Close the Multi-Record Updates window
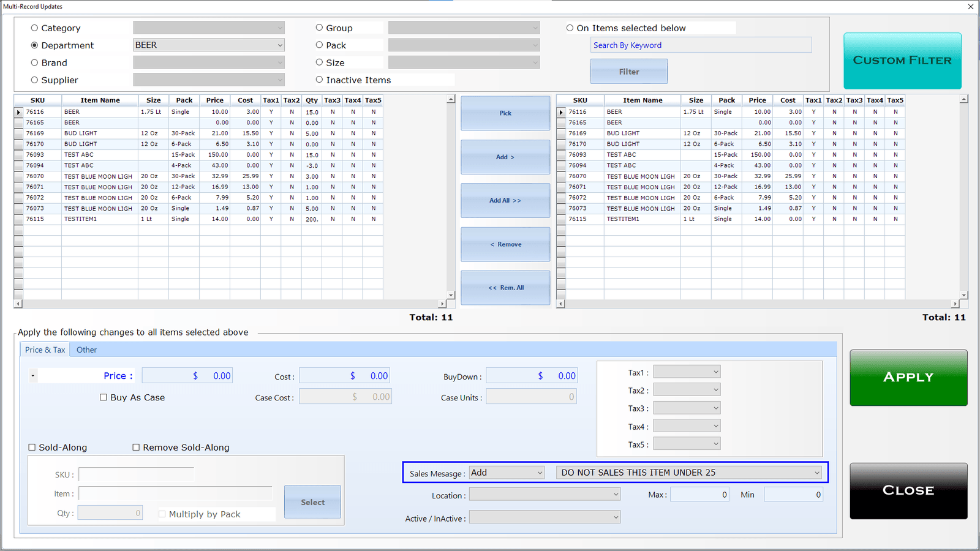Image resolution: width=980 pixels, height=551 pixels. pyautogui.click(x=970, y=7)
